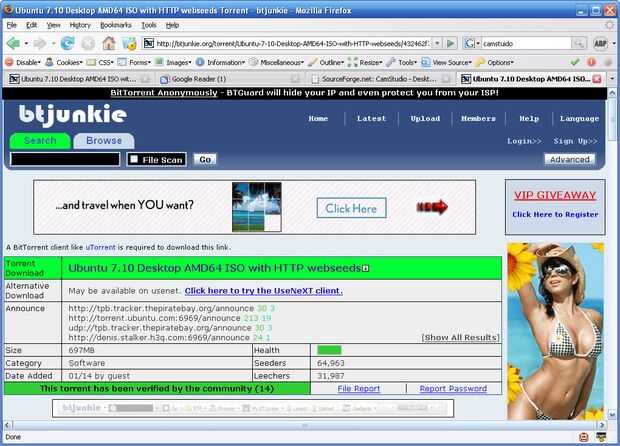
Task: Click the red arrow in banner ad
Action: 432,207
